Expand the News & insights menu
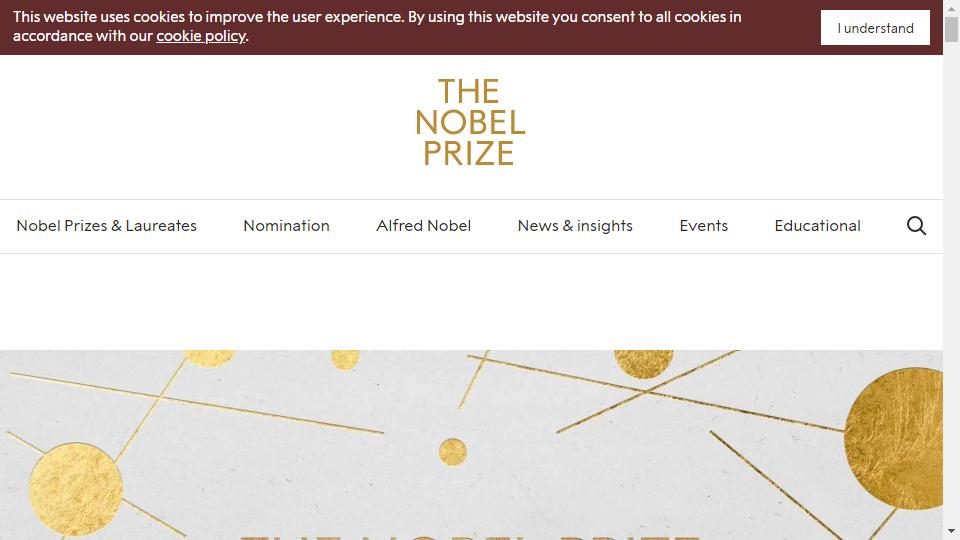The height and width of the screenshot is (540, 960). point(575,226)
